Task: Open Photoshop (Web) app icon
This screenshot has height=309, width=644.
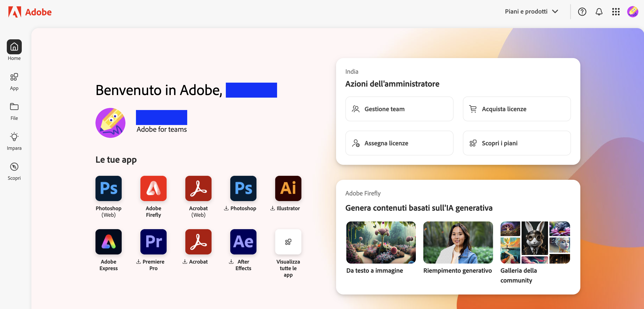Action: tap(109, 188)
